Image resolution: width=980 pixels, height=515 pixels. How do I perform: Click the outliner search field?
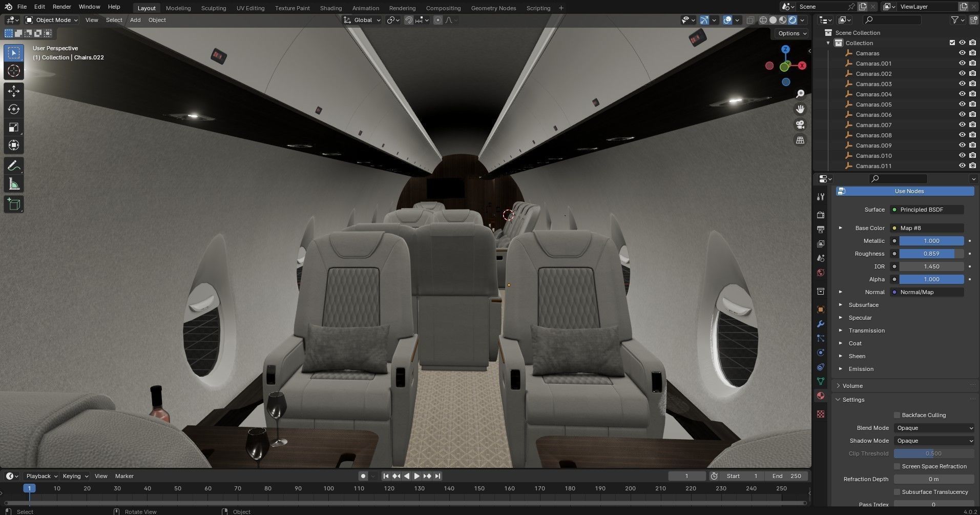point(892,20)
